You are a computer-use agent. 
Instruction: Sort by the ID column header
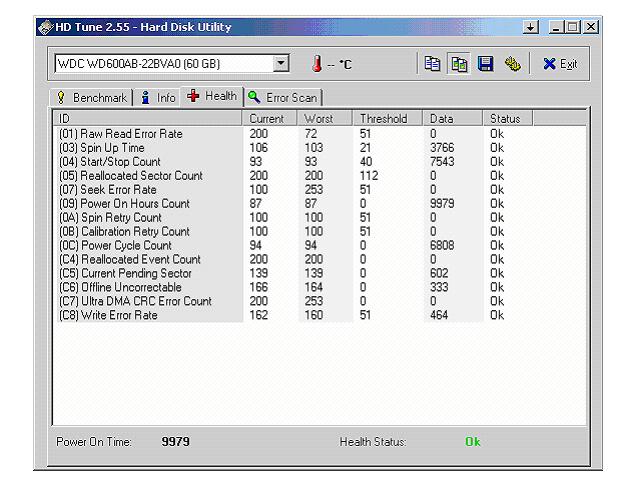(x=148, y=118)
